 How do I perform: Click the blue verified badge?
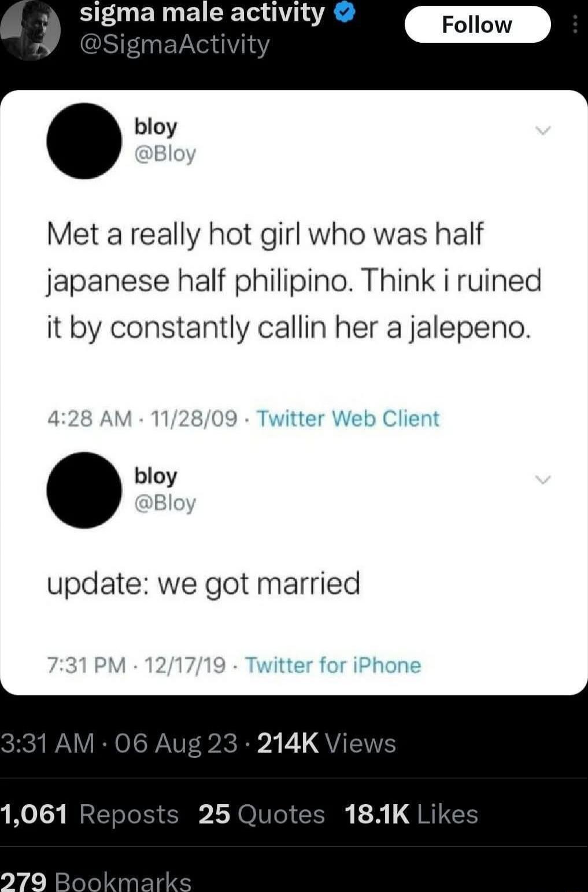[345, 13]
